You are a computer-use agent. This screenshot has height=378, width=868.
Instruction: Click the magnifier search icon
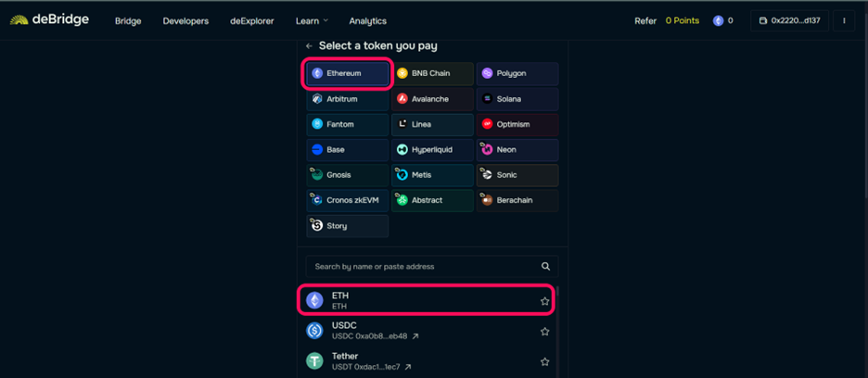coord(545,267)
